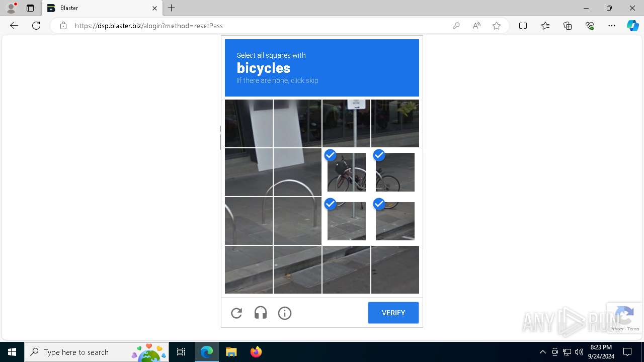Screen dimensions: 644x362
Task: Select tile with top of metal hoop rack
Action: [297, 172]
